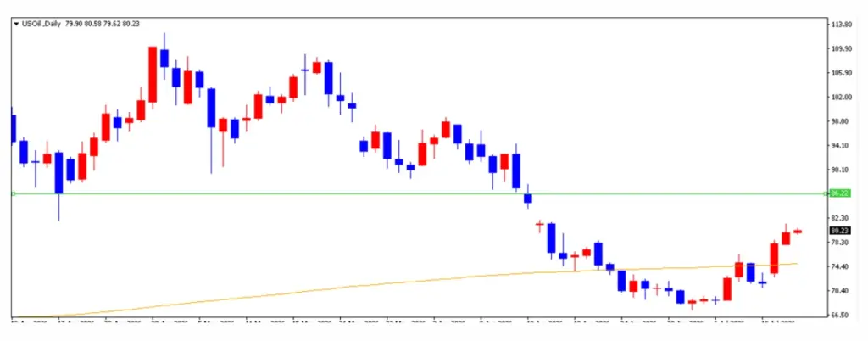Screen dimensions: 868x341
Task: Click the 98.00 price axis label
Action: click(x=841, y=121)
